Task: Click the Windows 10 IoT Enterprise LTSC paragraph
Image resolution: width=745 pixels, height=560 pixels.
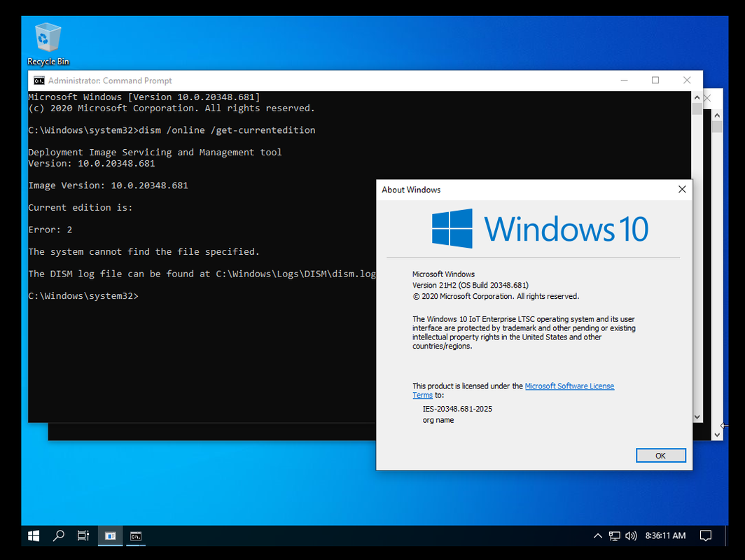Action: pos(524,332)
